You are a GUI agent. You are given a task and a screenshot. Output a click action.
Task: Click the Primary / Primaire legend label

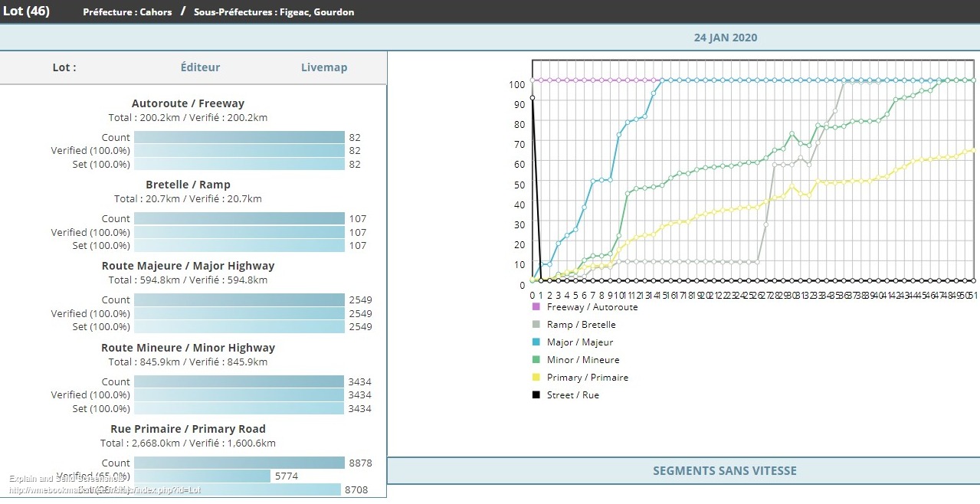pyautogui.click(x=587, y=378)
